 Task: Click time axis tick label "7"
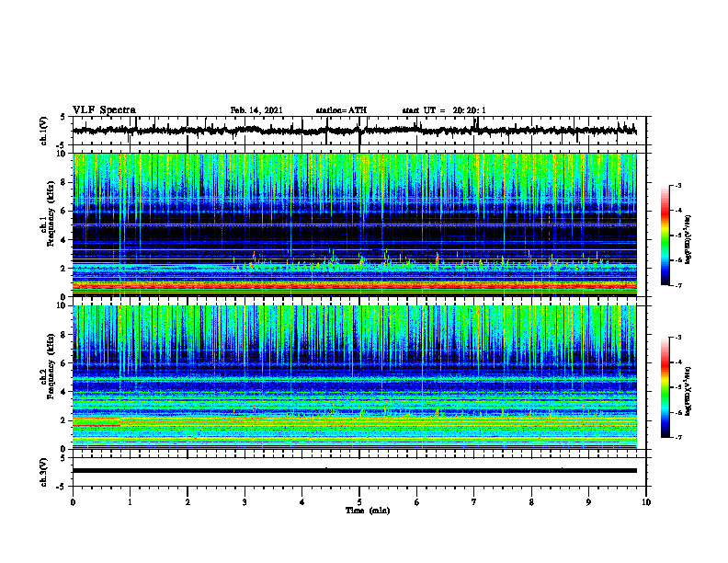(474, 502)
